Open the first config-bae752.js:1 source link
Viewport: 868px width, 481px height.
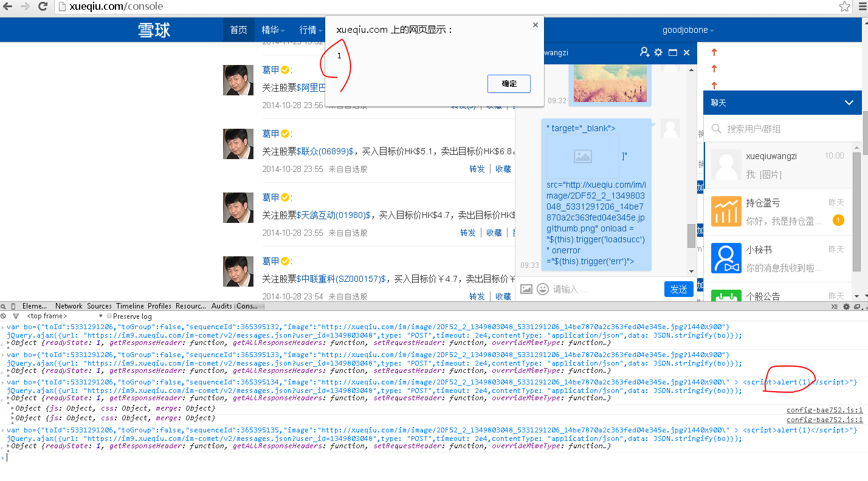[x=824, y=410]
